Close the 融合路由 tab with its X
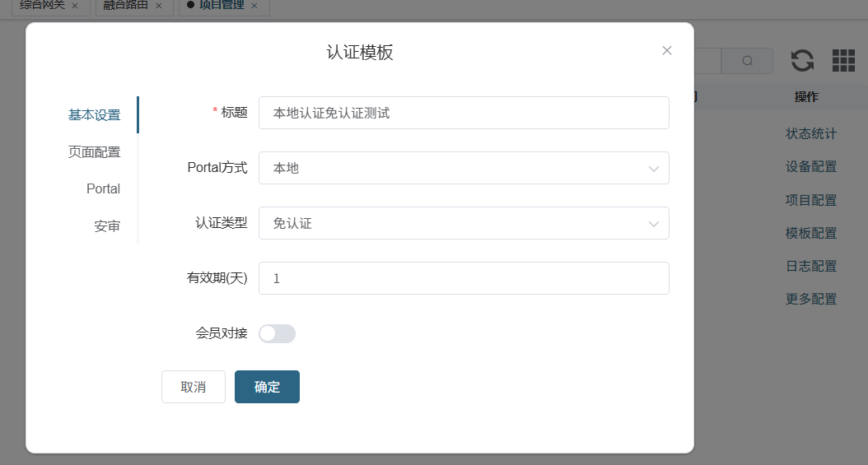The width and height of the screenshot is (868, 465). click(x=158, y=6)
